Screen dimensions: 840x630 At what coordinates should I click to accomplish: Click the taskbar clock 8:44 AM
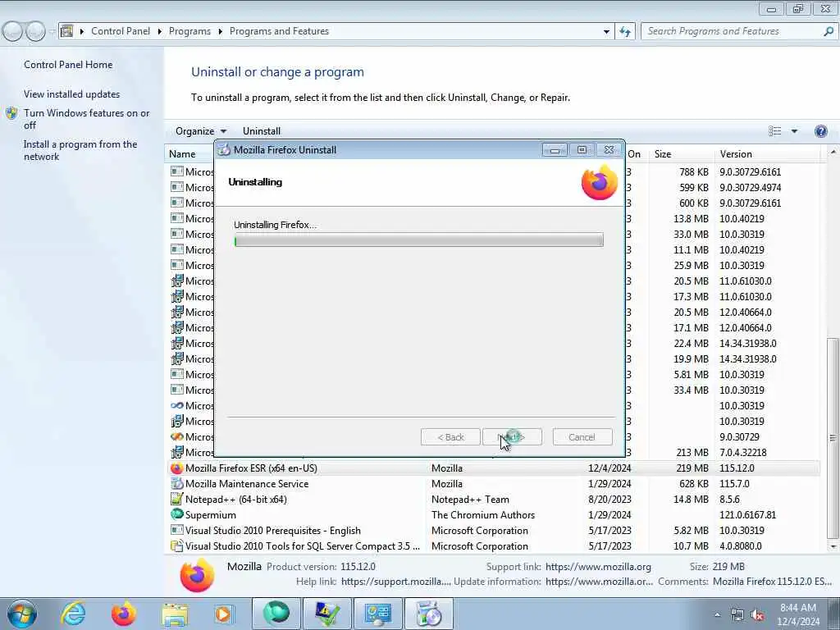coord(798,608)
